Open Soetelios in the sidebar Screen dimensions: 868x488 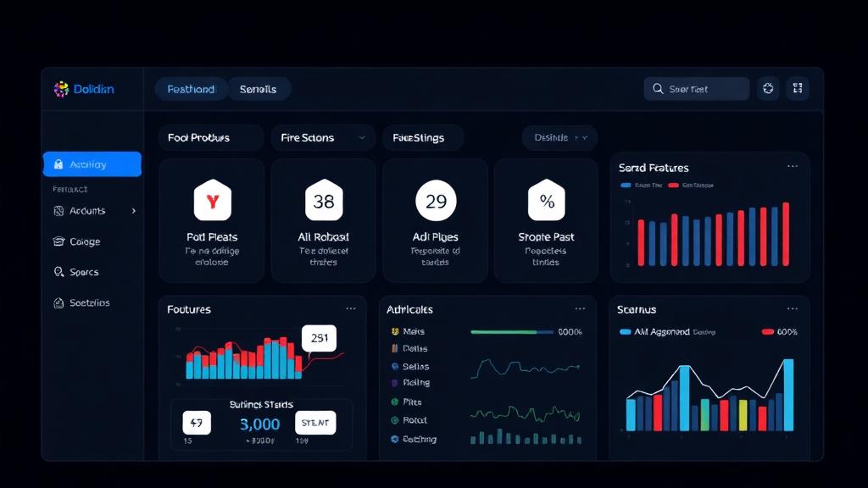tap(89, 302)
